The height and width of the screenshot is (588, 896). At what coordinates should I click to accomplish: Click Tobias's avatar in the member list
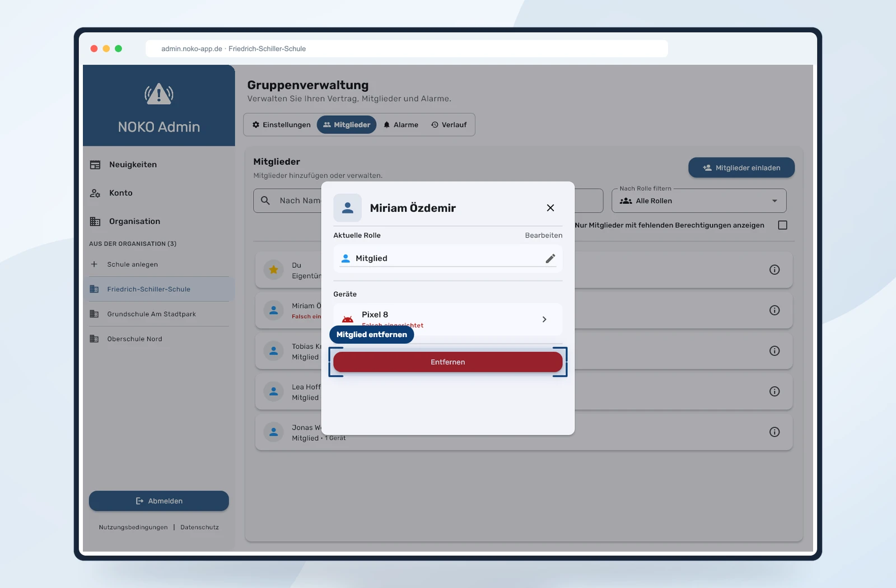[274, 351]
